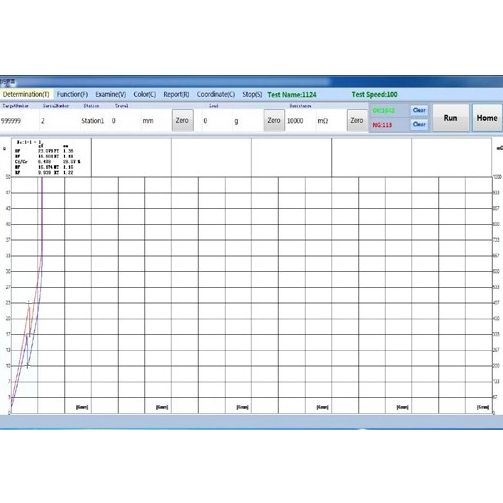Click the resistance value 10000

click(x=295, y=121)
